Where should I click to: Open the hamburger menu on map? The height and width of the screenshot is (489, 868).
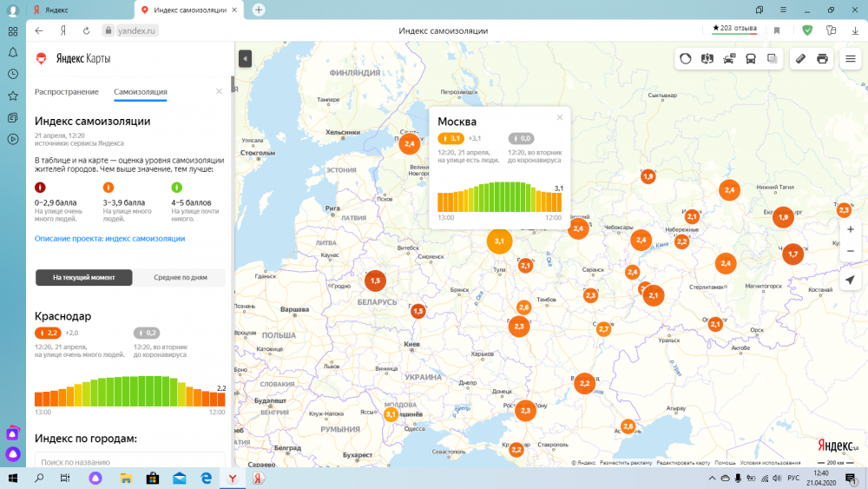pyautogui.click(x=851, y=59)
